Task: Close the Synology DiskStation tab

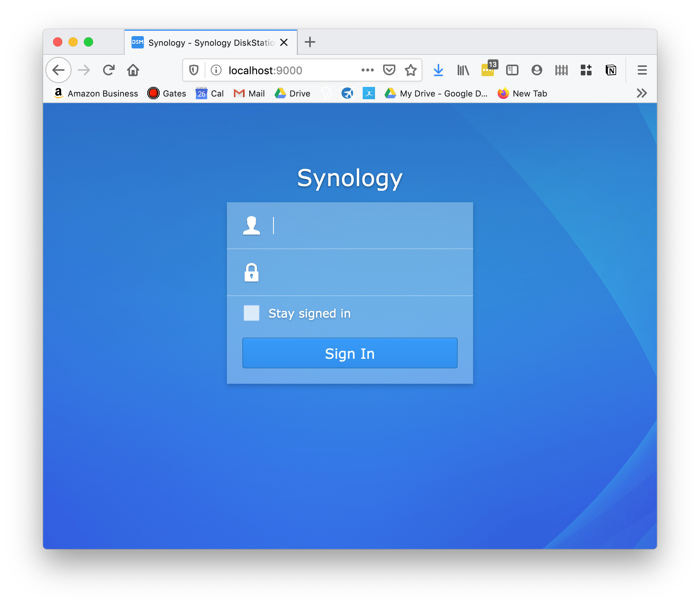Action: (x=284, y=42)
